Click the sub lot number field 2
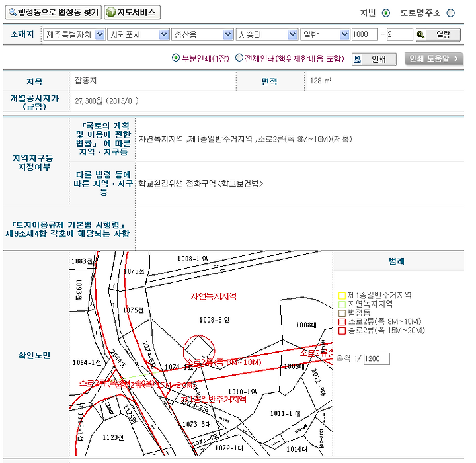The image size is (476, 463). (399, 34)
